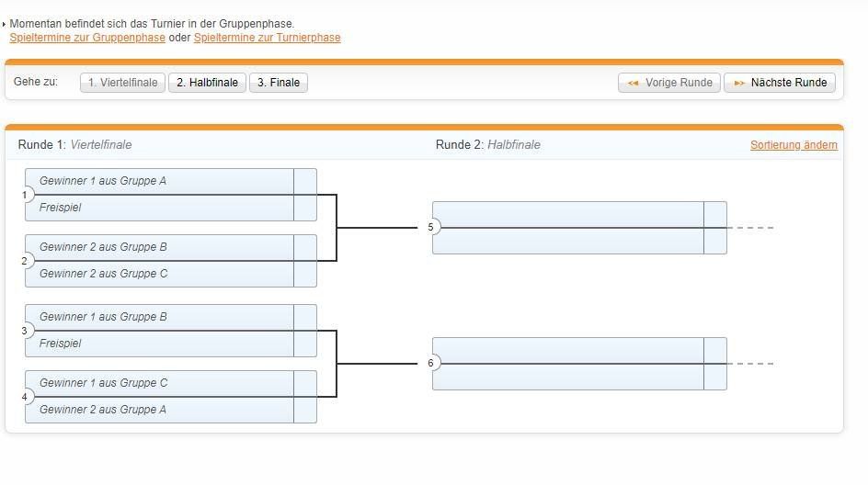
Task: Click the 1. Viertelfinale button
Action: click(x=122, y=83)
